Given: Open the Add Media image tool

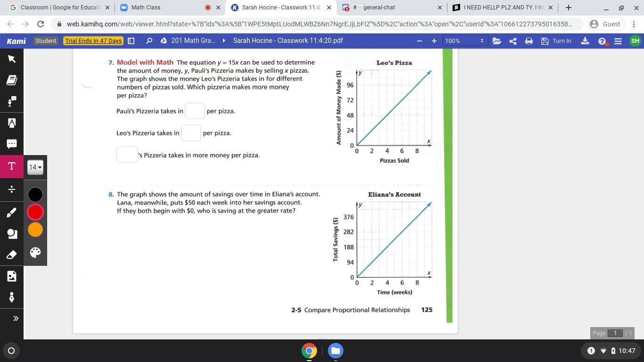Looking at the screenshot, I should click(x=12, y=276).
